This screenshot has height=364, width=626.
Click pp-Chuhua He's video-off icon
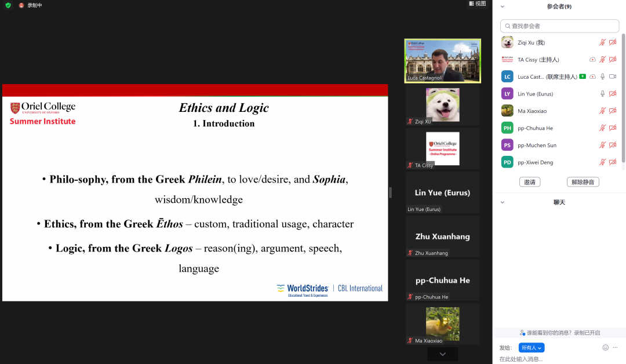(613, 128)
